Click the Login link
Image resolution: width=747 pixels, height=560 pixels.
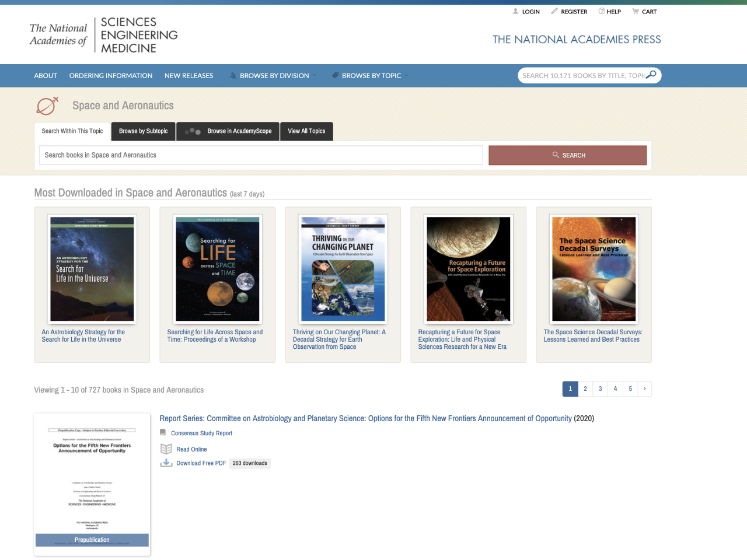(x=531, y=12)
